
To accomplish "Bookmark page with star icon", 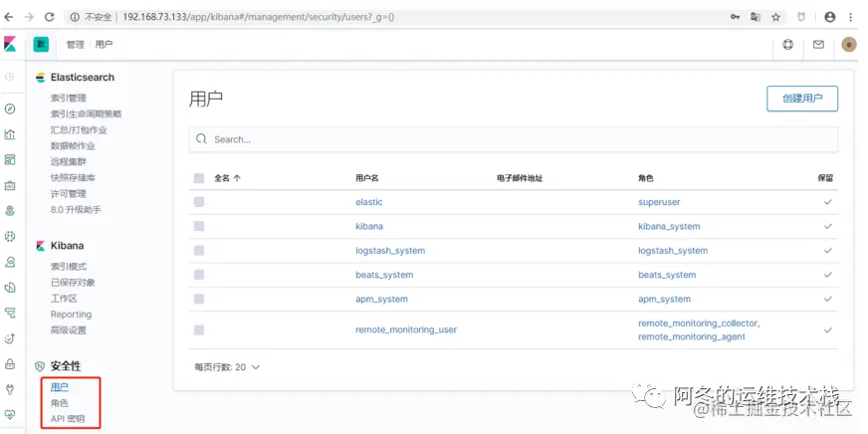I will coord(775,17).
